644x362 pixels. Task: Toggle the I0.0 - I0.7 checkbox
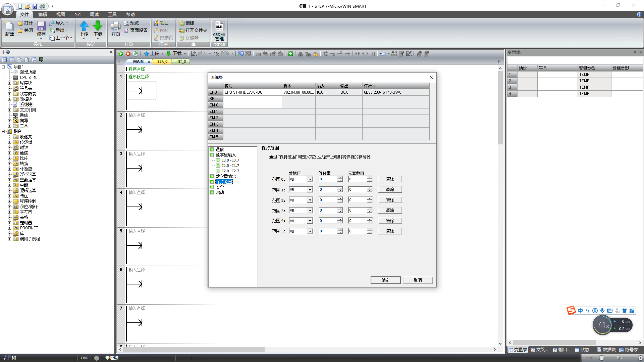[218, 160]
